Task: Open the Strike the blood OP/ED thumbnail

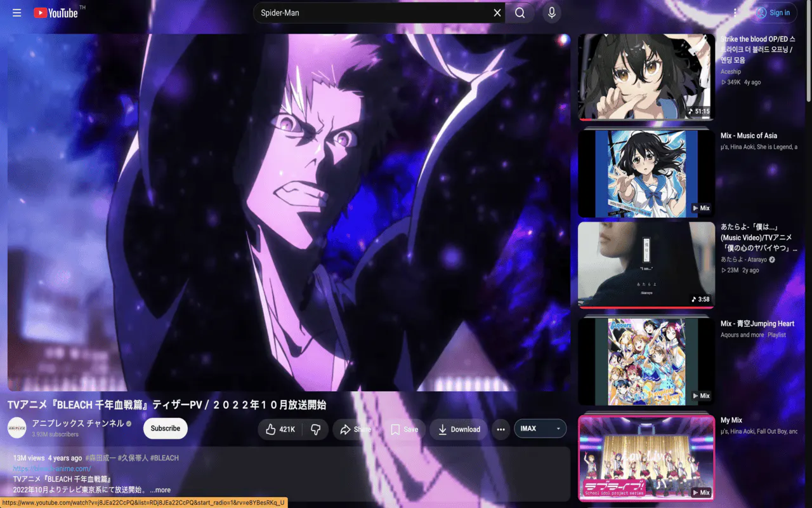Action: [x=646, y=77]
